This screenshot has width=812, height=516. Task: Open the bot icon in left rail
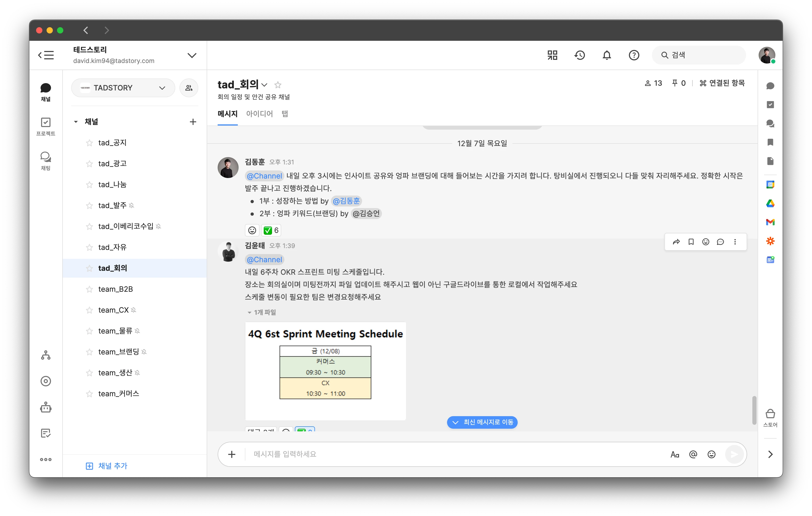46,408
